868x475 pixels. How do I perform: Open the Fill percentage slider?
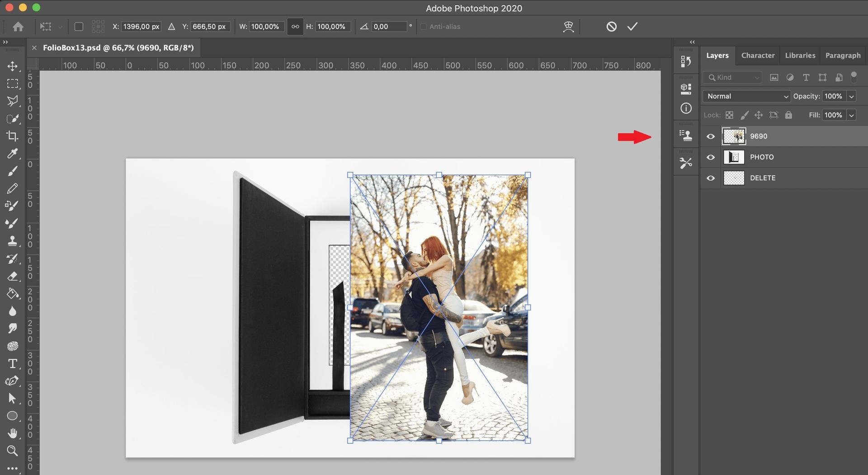coord(852,115)
